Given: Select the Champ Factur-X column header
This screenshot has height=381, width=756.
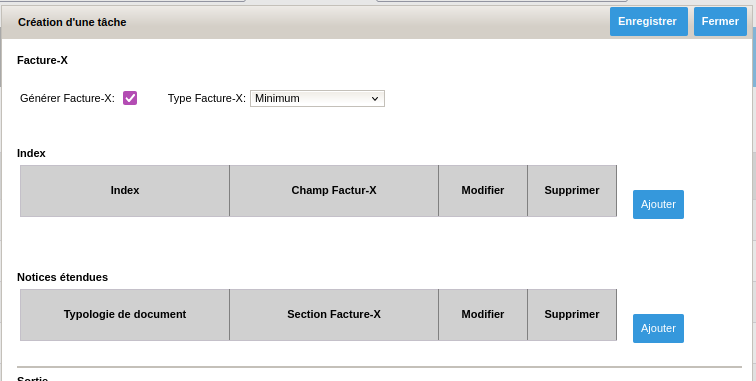Looking at the screenshot, I should (x=334, y=190).
